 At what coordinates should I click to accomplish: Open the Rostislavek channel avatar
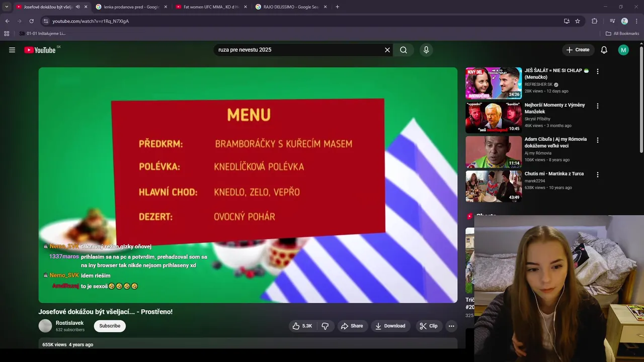point(45,326)
